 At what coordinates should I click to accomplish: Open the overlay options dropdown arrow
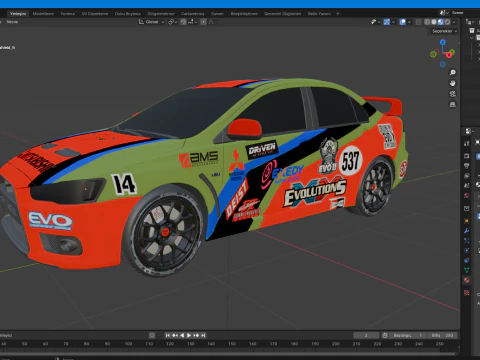coord(409,22)
